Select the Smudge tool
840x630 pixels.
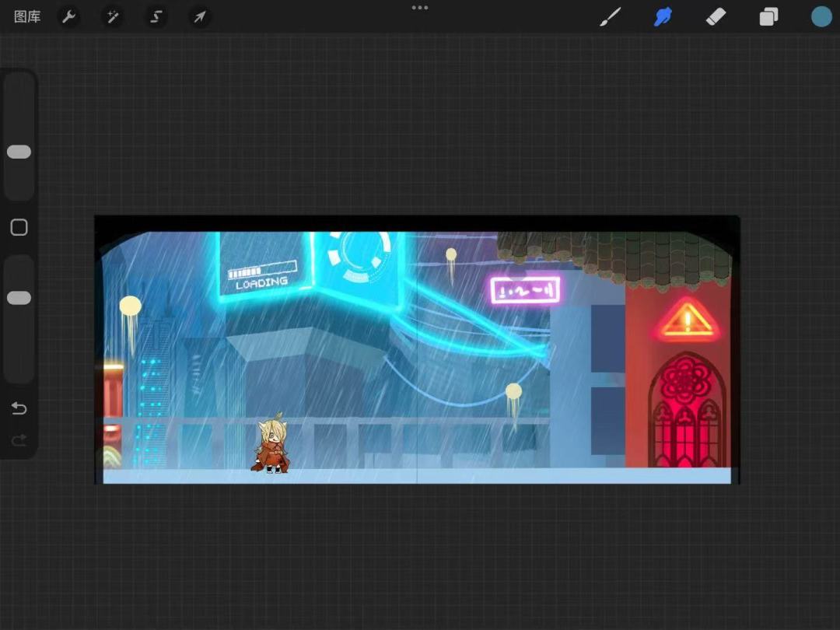(663, 16)
